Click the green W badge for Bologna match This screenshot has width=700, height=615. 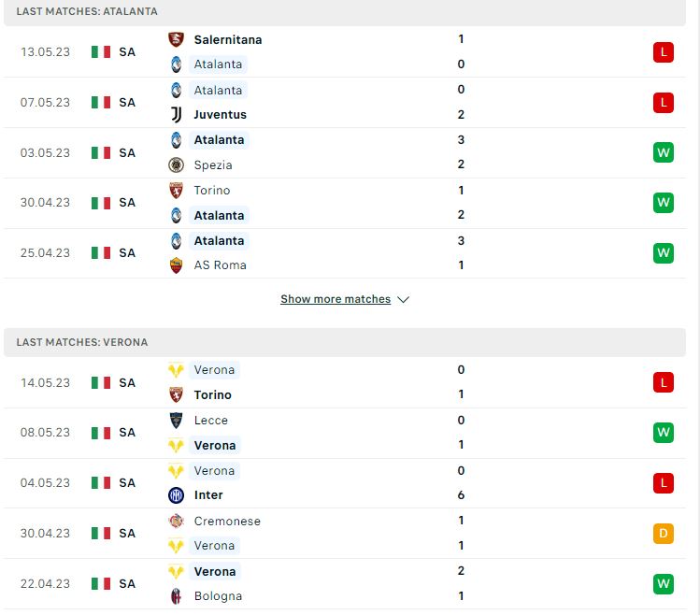pos(663,584)
